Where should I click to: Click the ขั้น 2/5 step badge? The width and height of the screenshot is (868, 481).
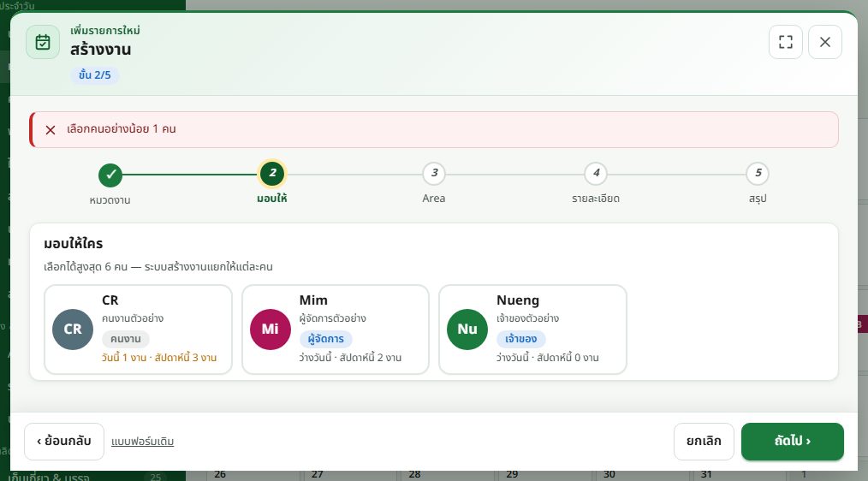click(x=95, y=75)
